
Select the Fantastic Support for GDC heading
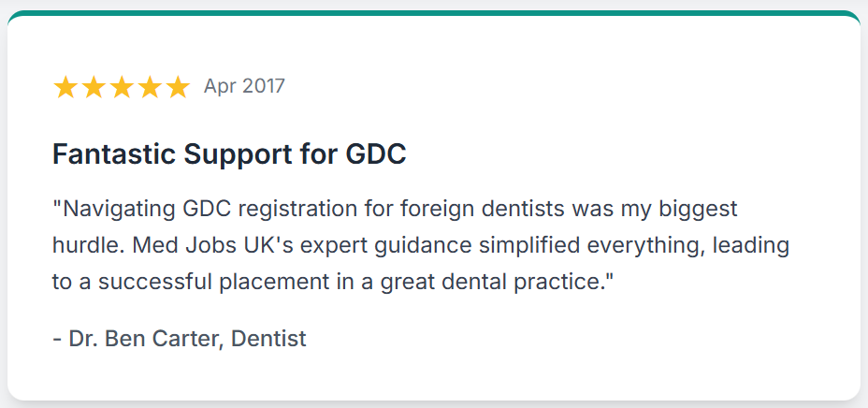pyautogui.click(x=229, y=154)
